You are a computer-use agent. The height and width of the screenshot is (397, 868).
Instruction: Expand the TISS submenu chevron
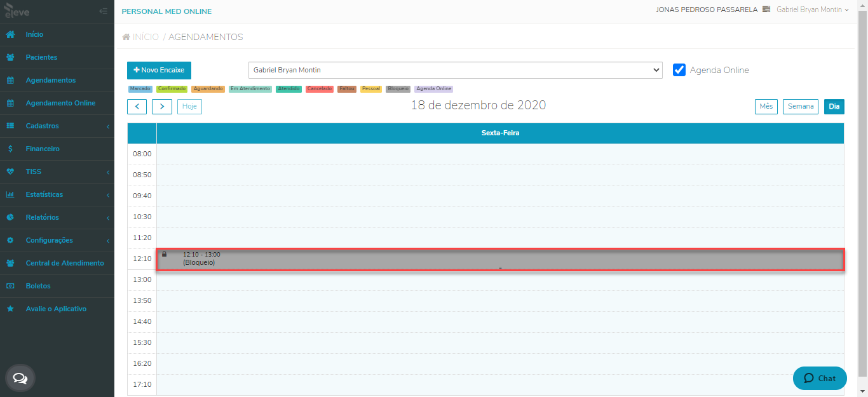pyautogui.click(x=108, y=172)
